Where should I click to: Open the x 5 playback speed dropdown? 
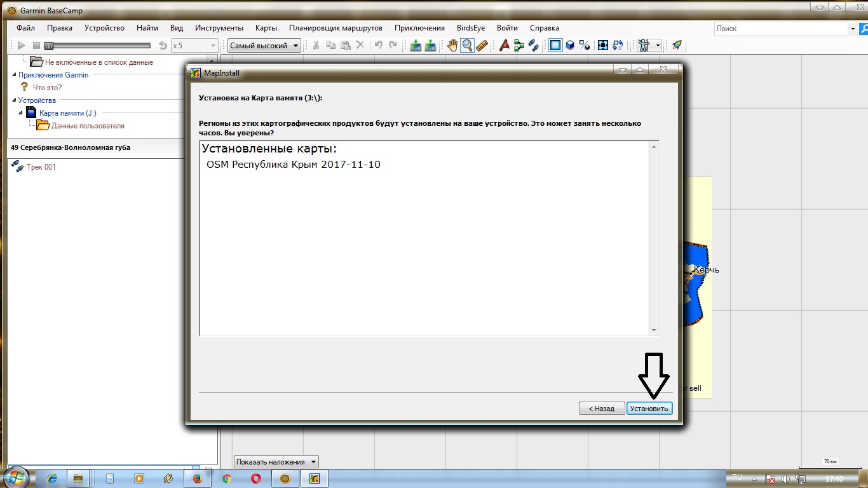pos(194,46)
